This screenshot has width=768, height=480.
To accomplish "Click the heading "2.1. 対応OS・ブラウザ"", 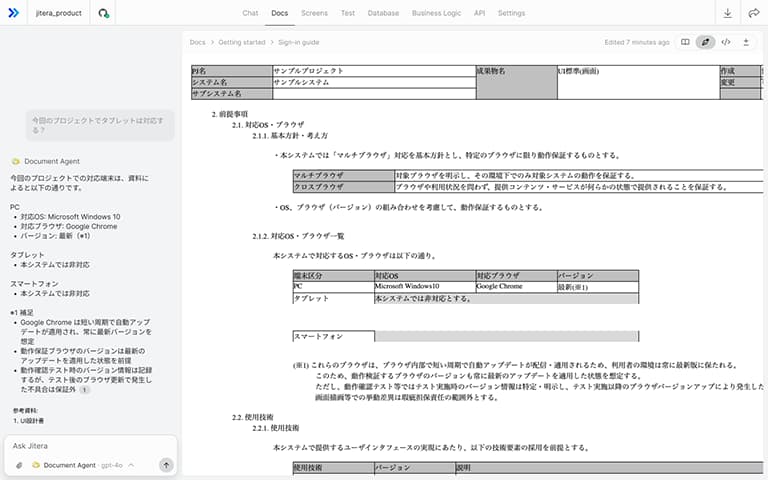I will 268,124.
